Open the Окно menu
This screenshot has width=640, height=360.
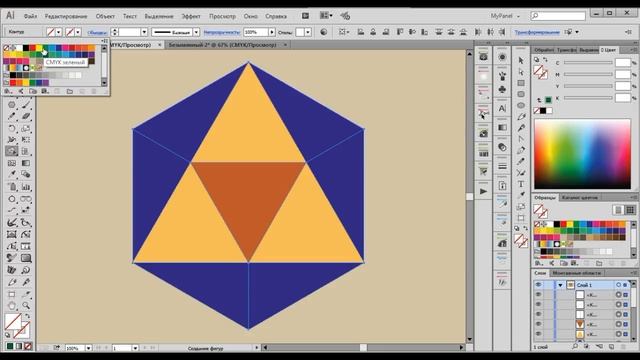pos(251,16)
